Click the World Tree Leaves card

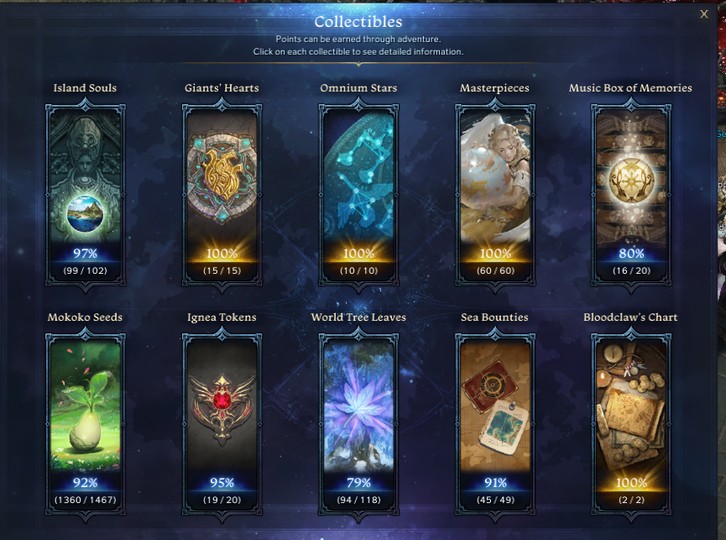pos(358,424)
